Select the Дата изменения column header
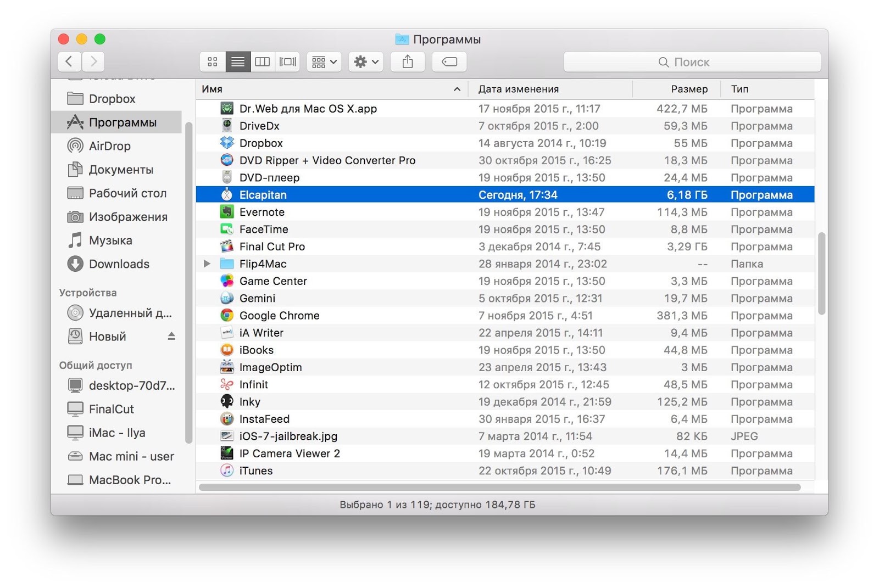Viewport: 879px width, 588px height. [x=517, y=88]
